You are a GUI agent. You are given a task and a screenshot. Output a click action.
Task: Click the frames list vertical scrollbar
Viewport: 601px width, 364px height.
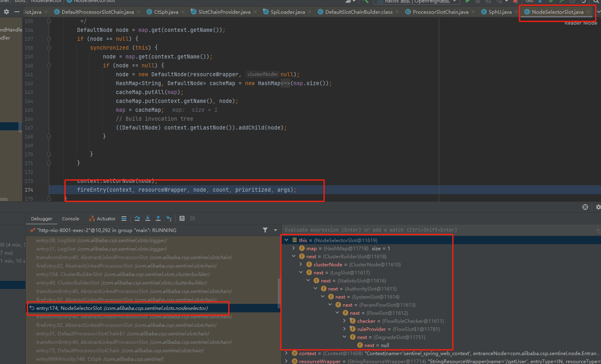click(x=279, y=293)
